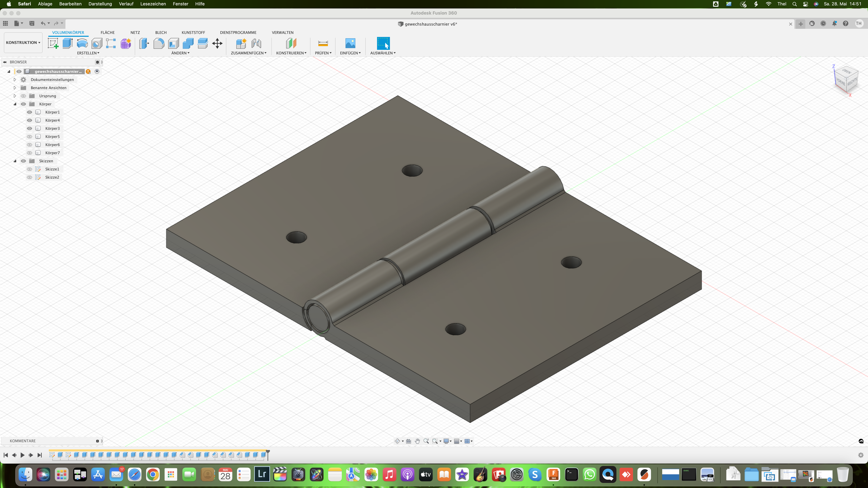
Task: Select the Joint tool icon
Action: click(256, 43)
